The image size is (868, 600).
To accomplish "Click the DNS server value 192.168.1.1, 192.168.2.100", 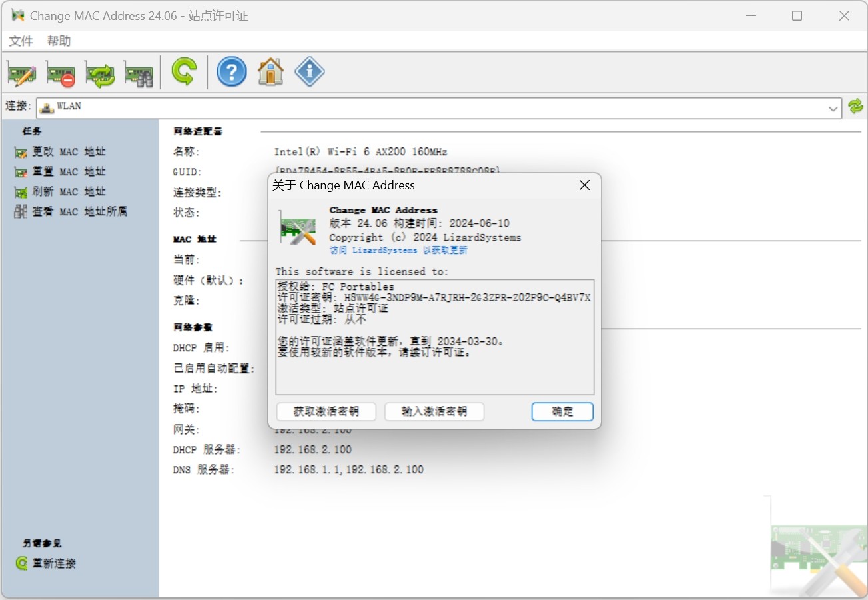I will 348,470.
